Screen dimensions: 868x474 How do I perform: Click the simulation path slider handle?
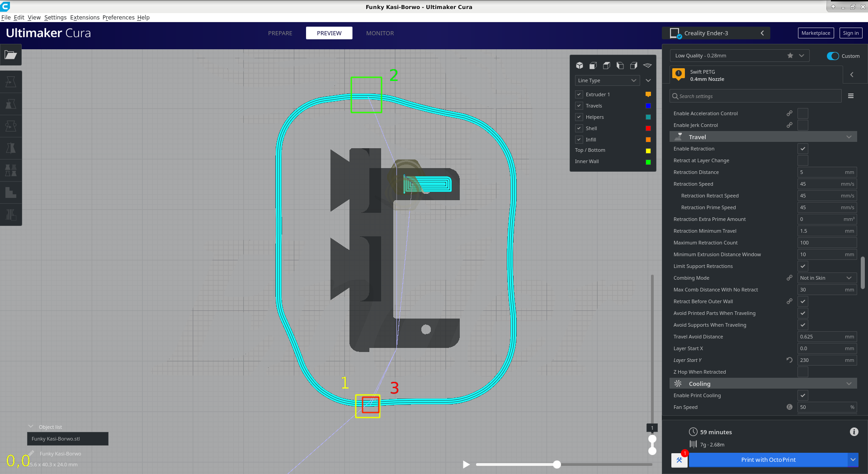point(557,465)
